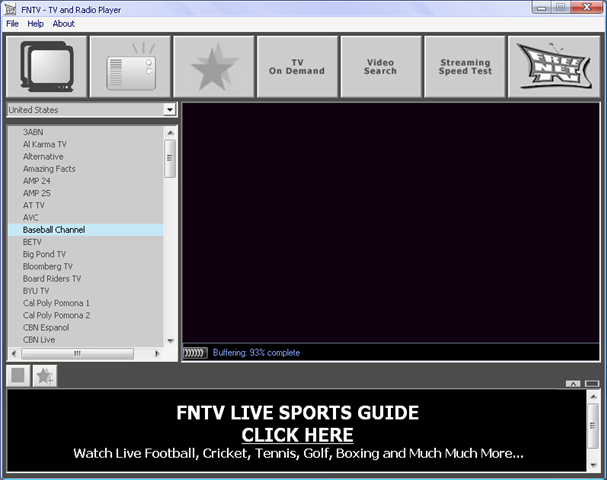Open the Help menu
607x480 pixels.
tap(35, 24)
